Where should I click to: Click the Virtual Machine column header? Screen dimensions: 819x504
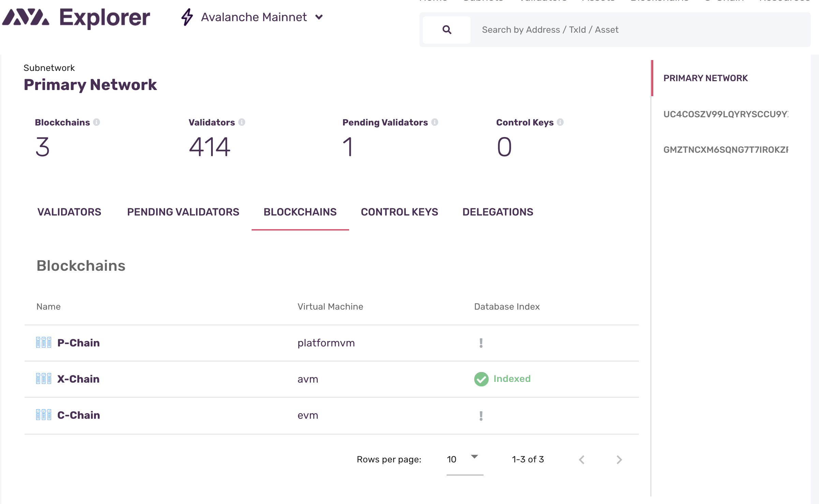click(330, 307)
